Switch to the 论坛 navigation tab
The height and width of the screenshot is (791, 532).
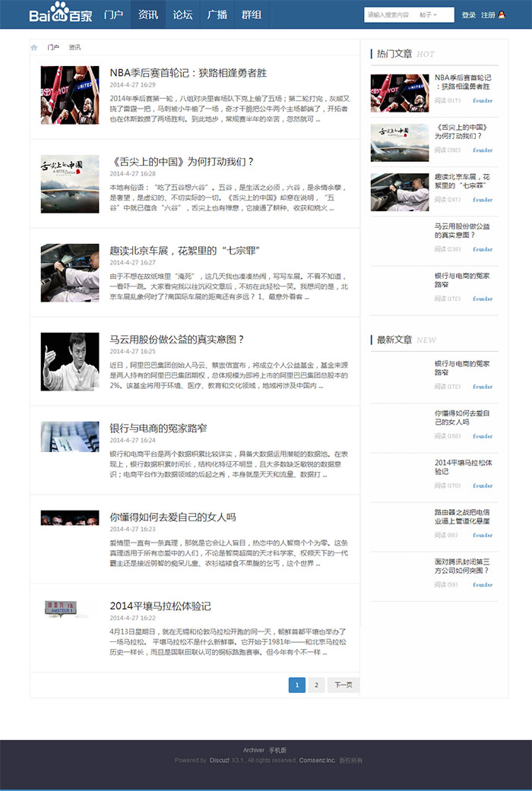pos(182,14)
